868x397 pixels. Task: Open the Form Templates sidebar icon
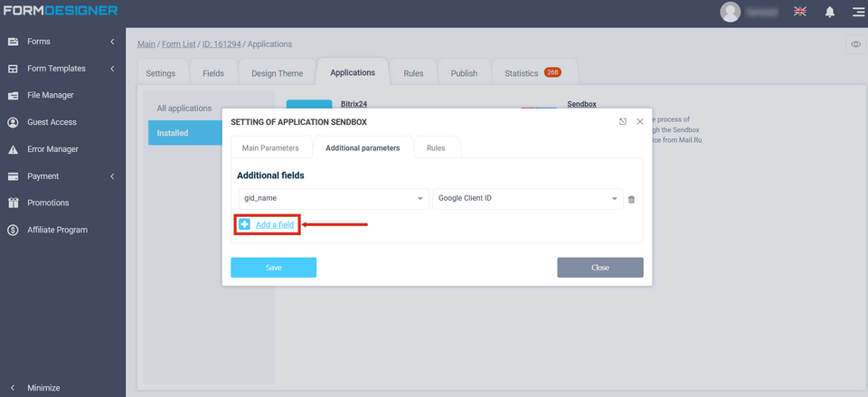13,69
